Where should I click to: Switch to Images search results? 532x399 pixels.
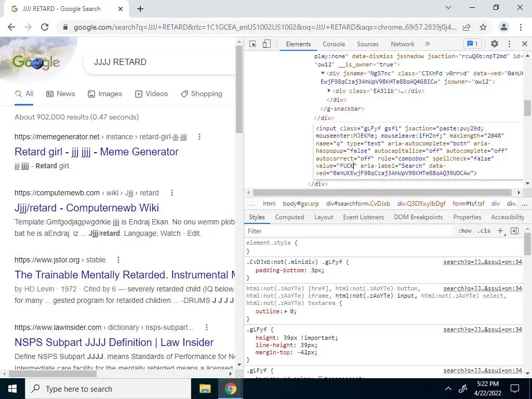[105, 94]
